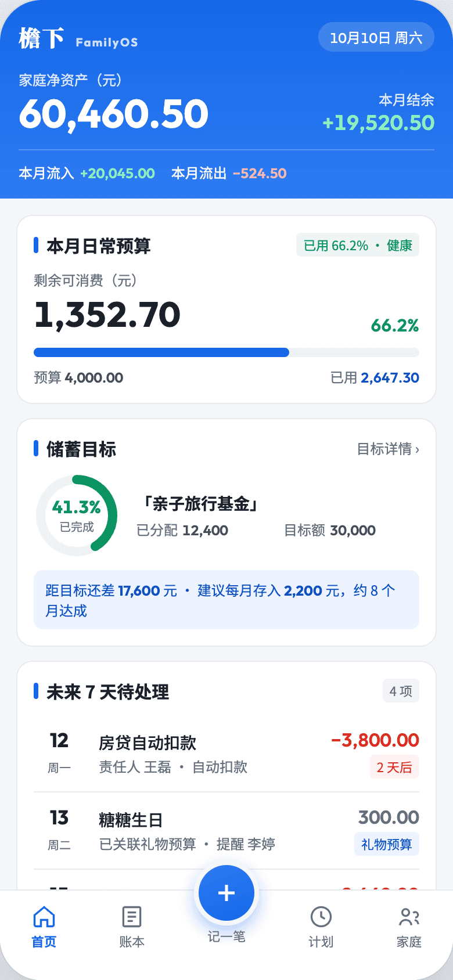Open the 房贷自动扣款 item
453x980 pixels.
point(227,754)
